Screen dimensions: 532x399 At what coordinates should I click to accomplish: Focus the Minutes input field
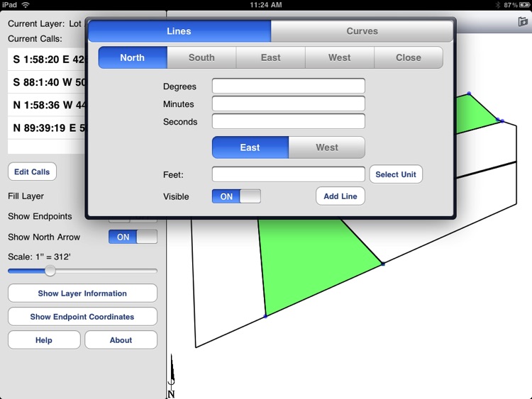coord(289,103)
